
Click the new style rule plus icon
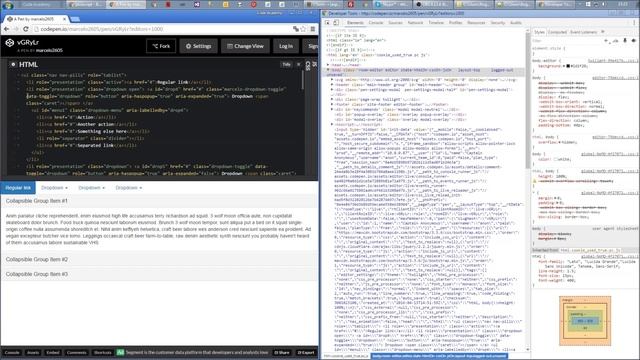(x=607, y=41)
